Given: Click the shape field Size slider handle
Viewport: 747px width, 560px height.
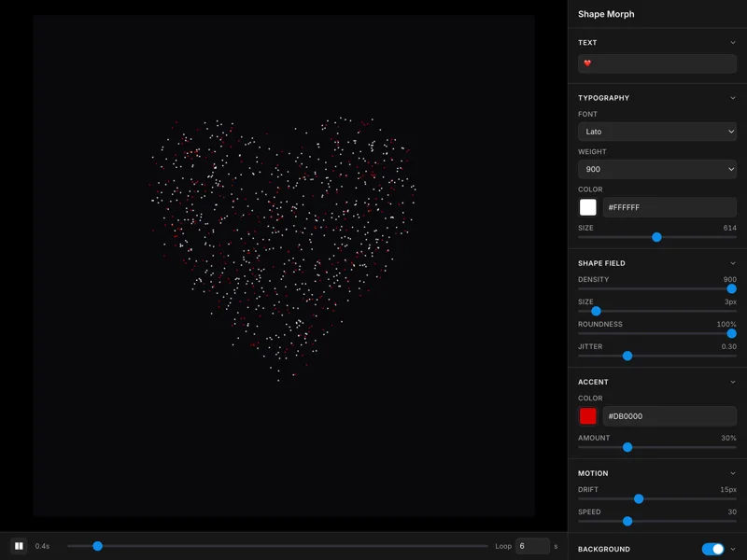Looking at the screenshot, I should (x=596, y=311).
